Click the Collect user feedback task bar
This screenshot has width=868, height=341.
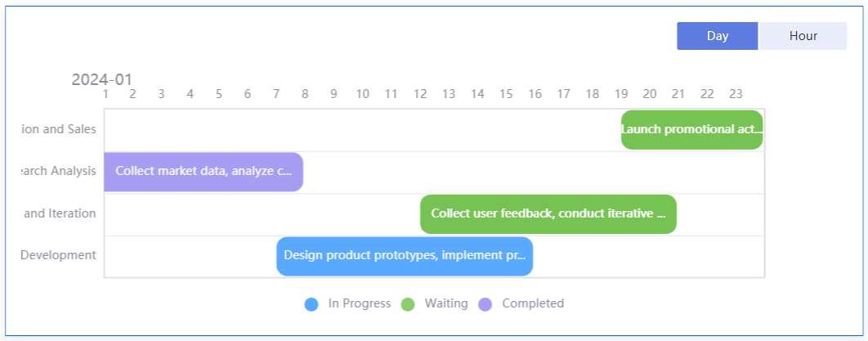point(548,213)
